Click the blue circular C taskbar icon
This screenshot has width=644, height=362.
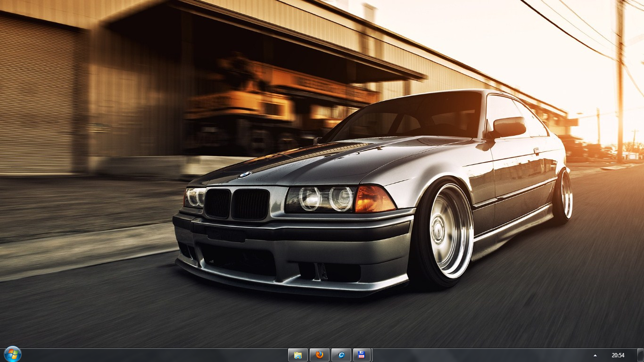point(341,355)
